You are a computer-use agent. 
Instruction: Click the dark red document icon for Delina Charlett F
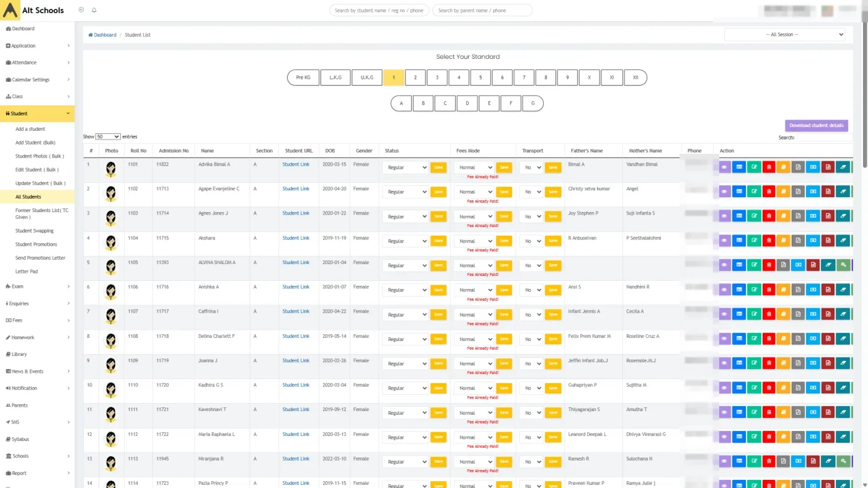(828, 339)
